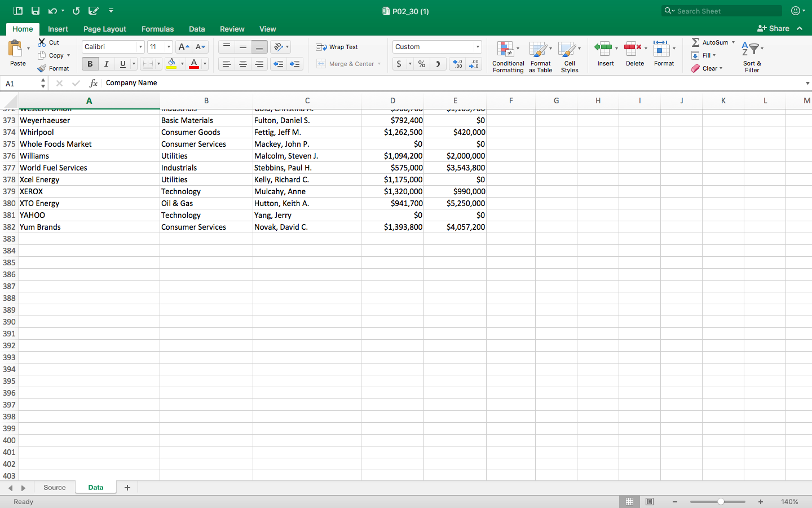The height and width of the screenshot is (508, 812).
Task: Click the Save icon in title bar
Action: pos(36,11)
